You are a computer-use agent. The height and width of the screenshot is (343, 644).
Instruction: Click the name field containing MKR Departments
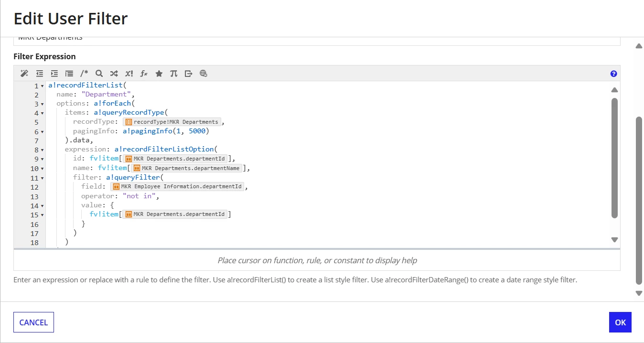317,41
